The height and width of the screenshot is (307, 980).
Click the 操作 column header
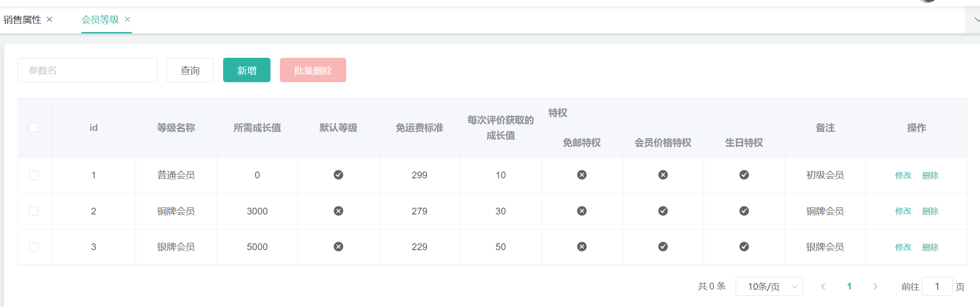point(917,128)
